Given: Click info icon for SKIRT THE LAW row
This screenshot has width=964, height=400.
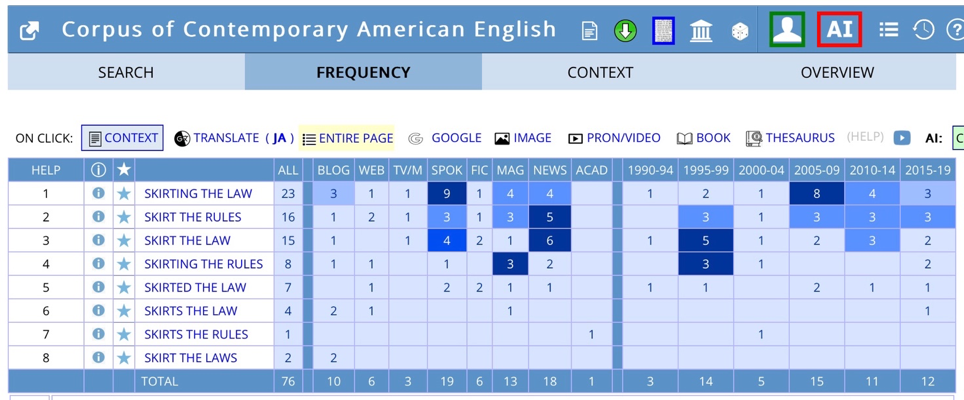Looking at the screenshot, I should point(98,240).
